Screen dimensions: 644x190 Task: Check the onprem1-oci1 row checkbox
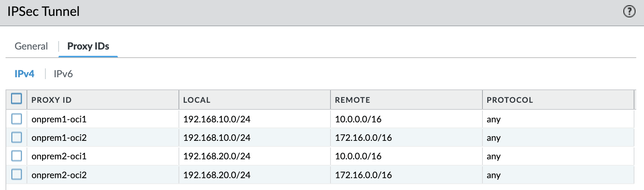(x=17, y=119)
